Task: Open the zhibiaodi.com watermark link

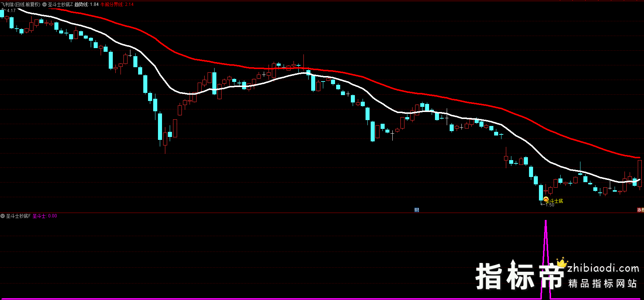Action: [603, 268]
